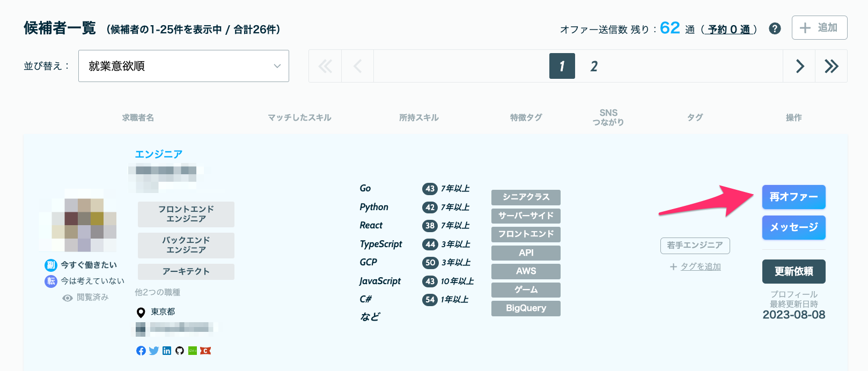This screenshot has height=371, width=868.
Task: Click the SNSつながり column header
Action: [608, 117]
